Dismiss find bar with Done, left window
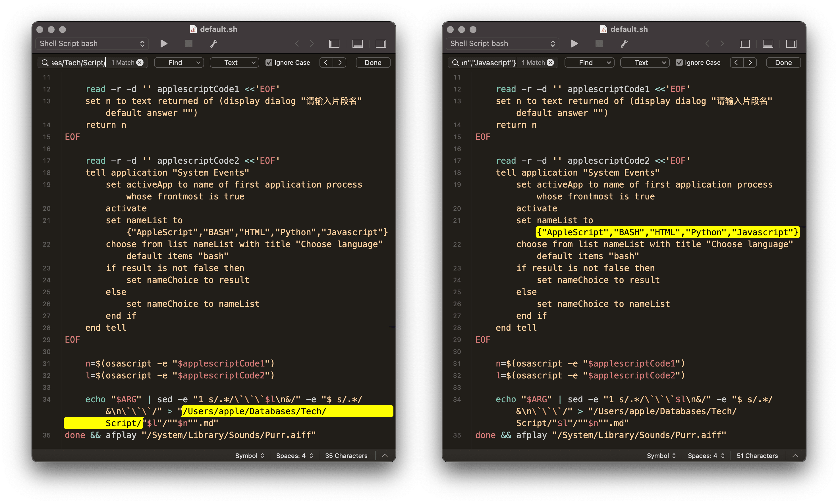838x504 pixels. click(373, 63)
